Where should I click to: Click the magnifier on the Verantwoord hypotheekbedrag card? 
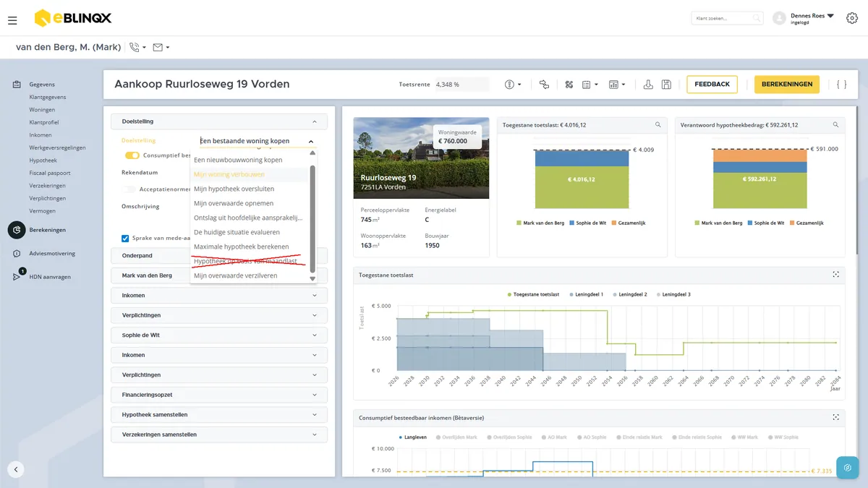[836, 125]
